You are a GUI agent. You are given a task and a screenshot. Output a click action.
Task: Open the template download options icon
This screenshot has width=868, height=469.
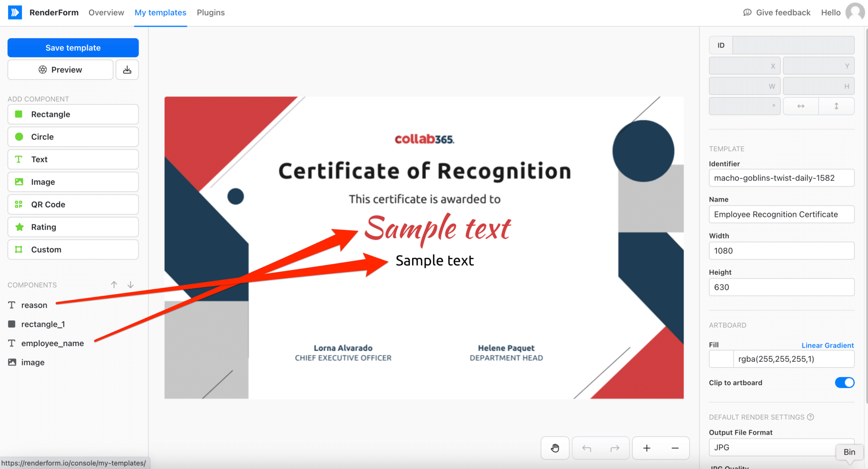coord(127,69)
